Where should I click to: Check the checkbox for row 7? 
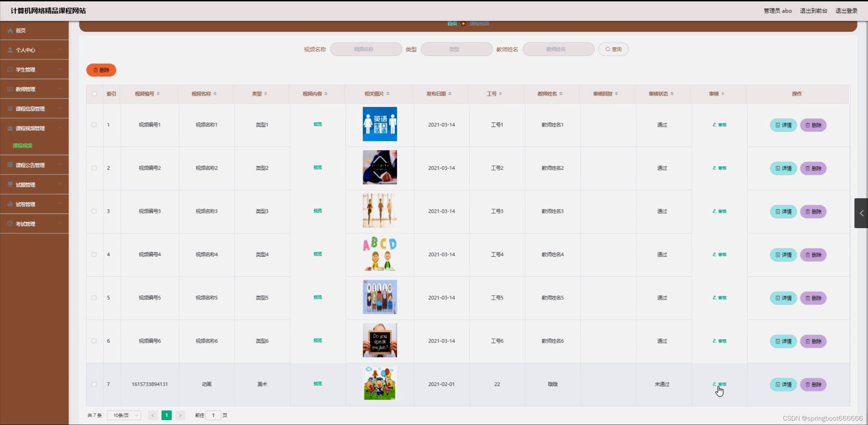click(x=94, y=384)
